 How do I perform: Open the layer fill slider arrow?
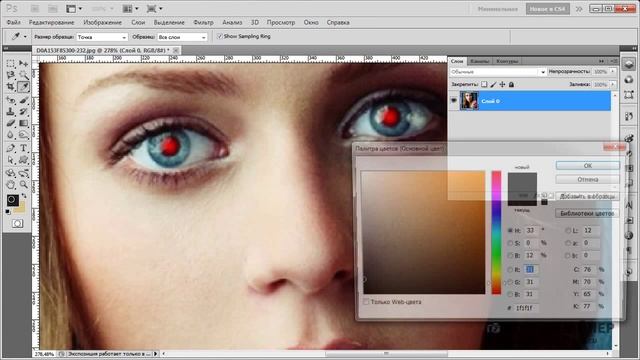[613, 84]
